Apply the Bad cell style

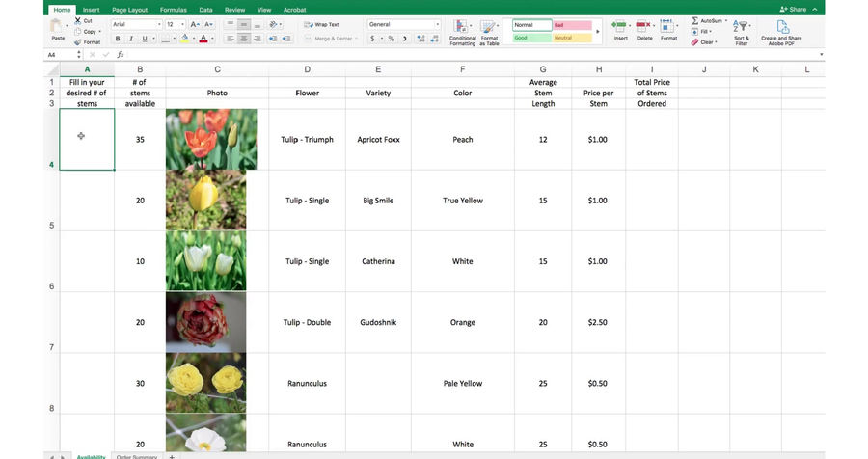(572, 25)
